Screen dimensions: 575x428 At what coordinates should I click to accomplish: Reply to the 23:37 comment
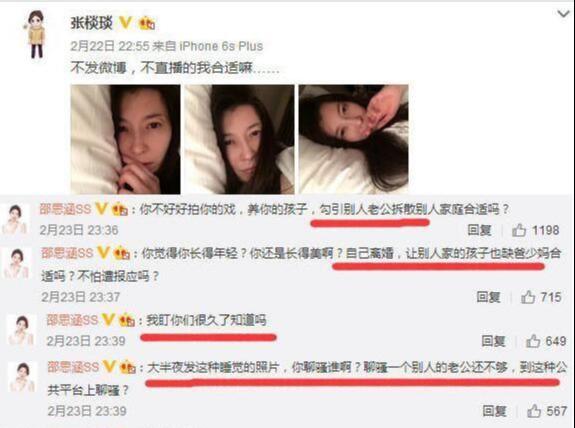click(488, 297)
